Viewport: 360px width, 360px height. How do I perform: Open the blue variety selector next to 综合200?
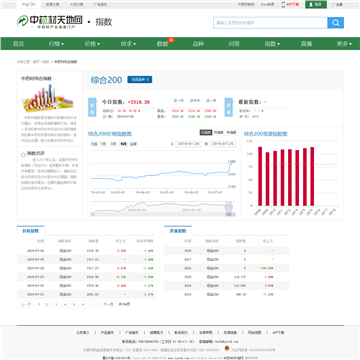pos(140,80)
